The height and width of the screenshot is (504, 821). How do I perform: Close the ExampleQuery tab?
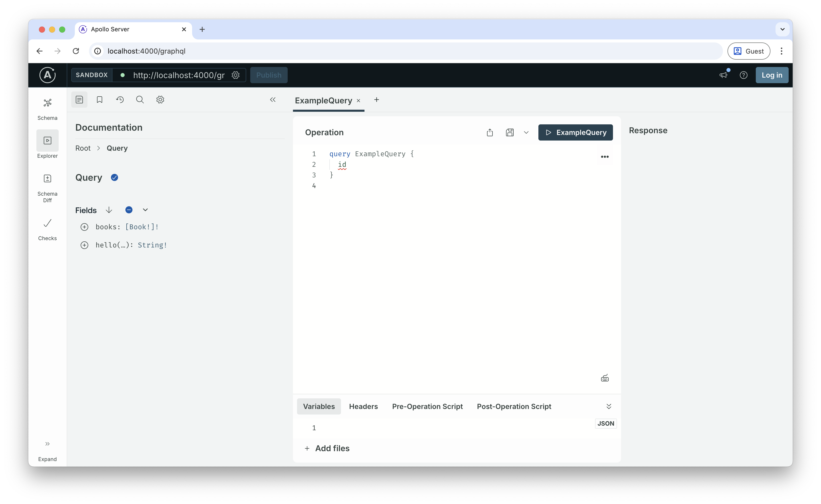coord(358,101)
